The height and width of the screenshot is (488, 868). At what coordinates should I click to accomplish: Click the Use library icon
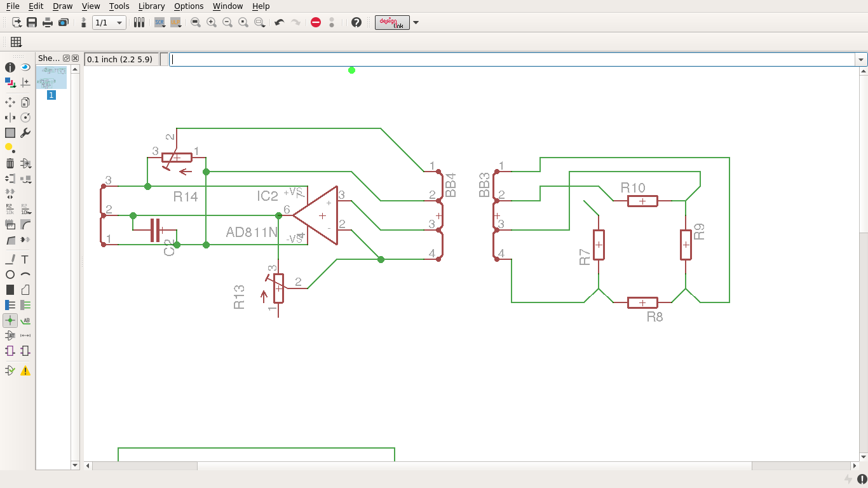139,22
